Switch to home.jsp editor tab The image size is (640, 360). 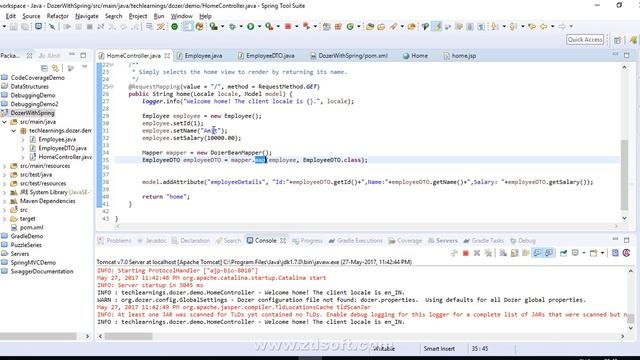[x=460, y=56]
